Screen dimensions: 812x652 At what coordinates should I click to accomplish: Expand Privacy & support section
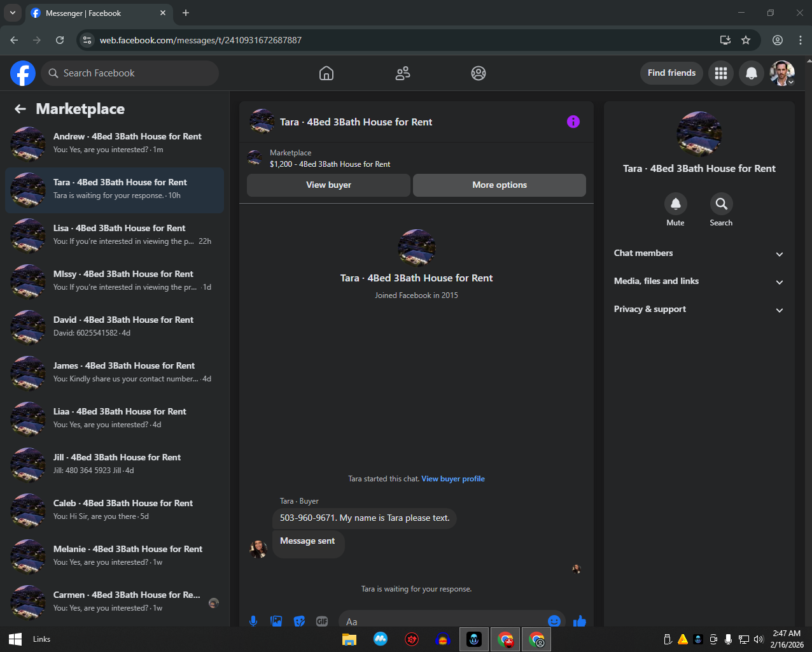[699, 309]
